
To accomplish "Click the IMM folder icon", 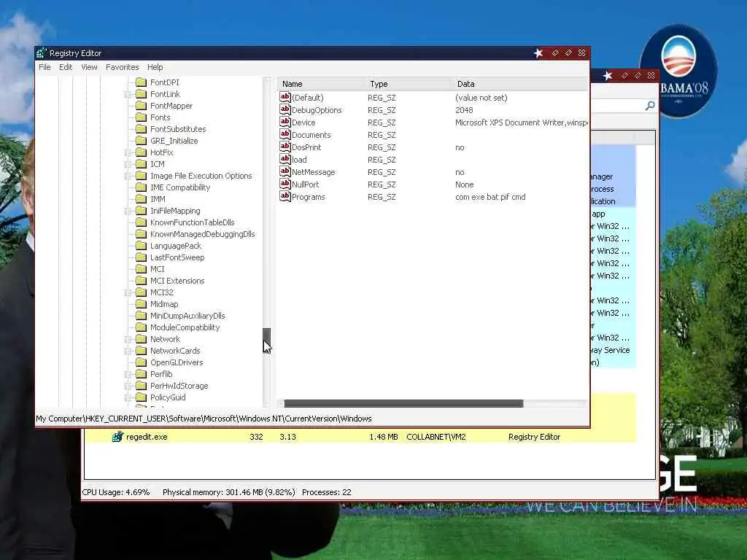I will 141,199.
